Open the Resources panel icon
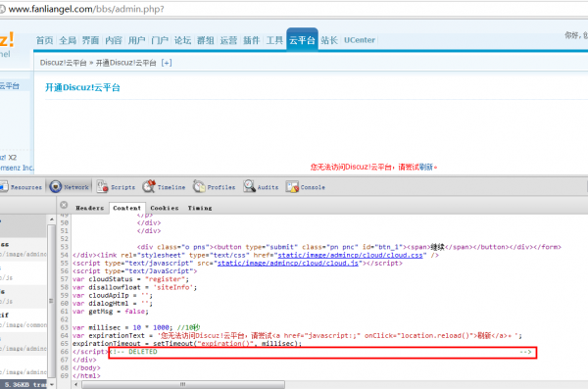 point(4,186)
